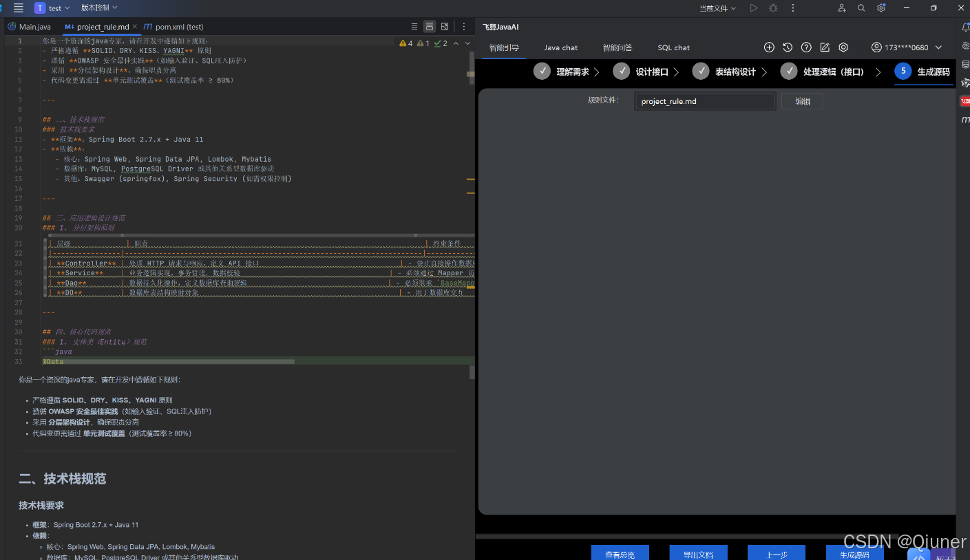Switch markdown view to editor and preview
This screenshot has height=560, width=970.
coord(430,27)
